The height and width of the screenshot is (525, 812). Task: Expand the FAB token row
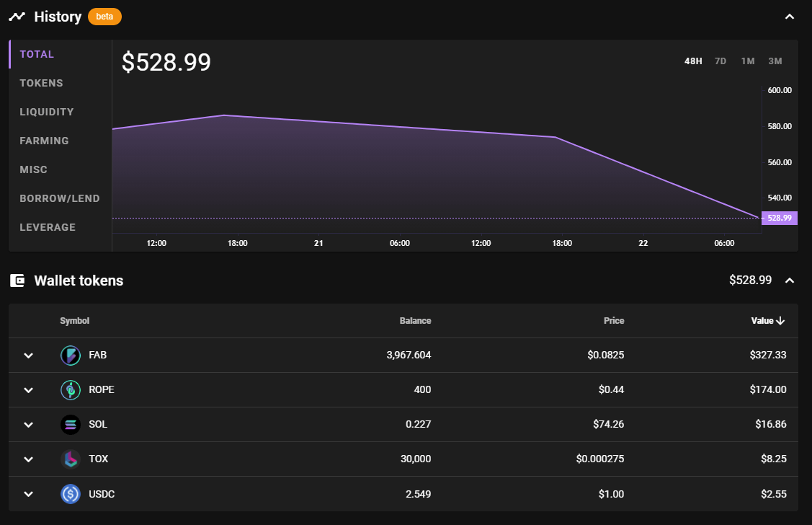(x=28, y=355)
